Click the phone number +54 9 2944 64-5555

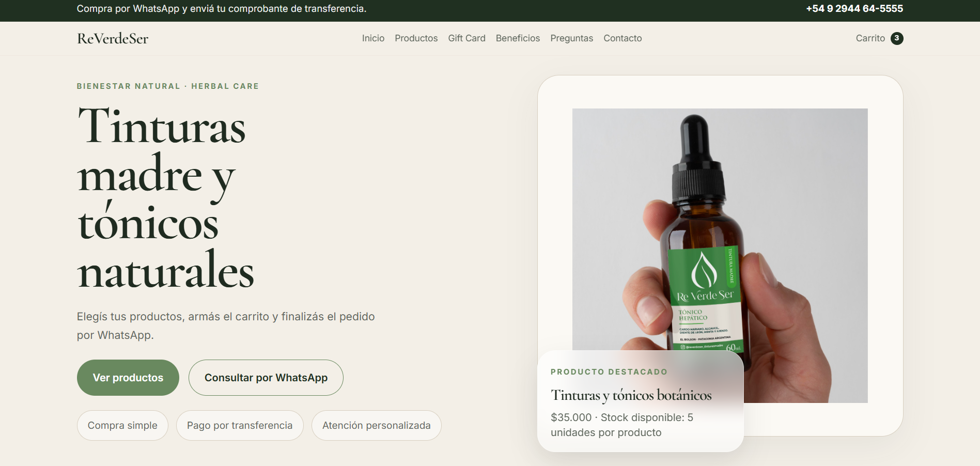click(854, 9)
